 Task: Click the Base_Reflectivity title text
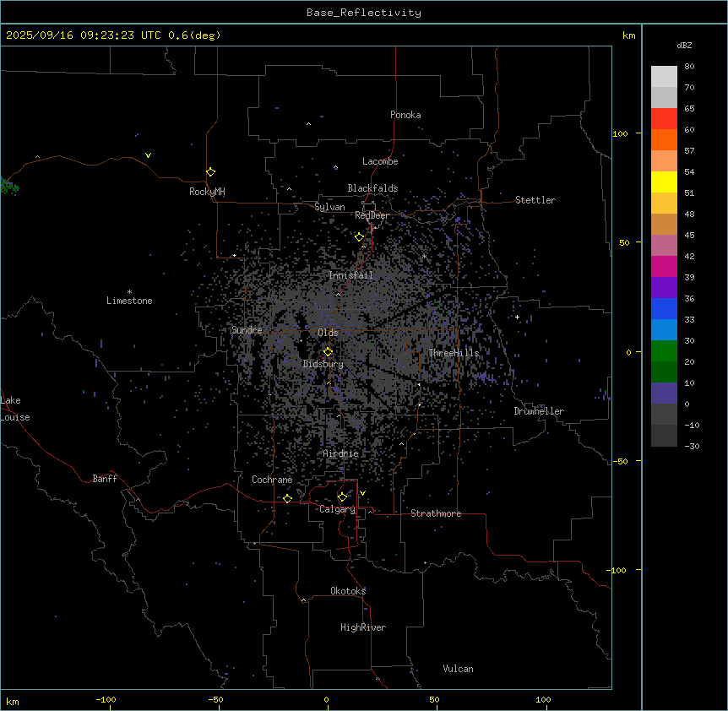(x=364, y=13)
